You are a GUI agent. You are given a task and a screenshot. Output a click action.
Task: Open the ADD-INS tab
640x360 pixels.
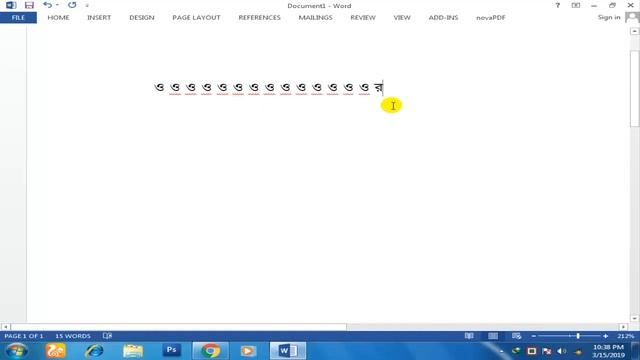tap(443, 18)
